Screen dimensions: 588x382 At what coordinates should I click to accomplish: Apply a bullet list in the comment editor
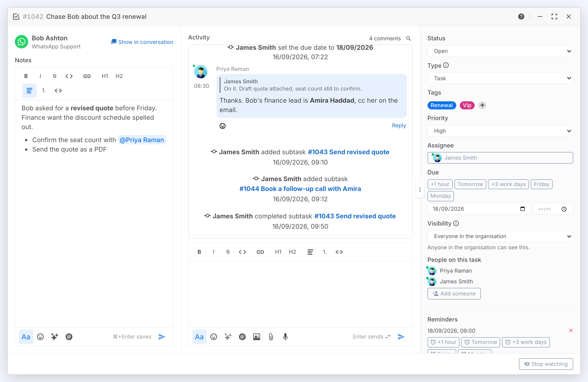[x=310, y=252]
